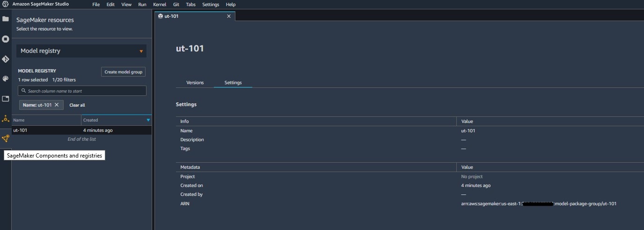Click the 'Created on' label
The image size is (644, 230).
(x=192, y=186)
